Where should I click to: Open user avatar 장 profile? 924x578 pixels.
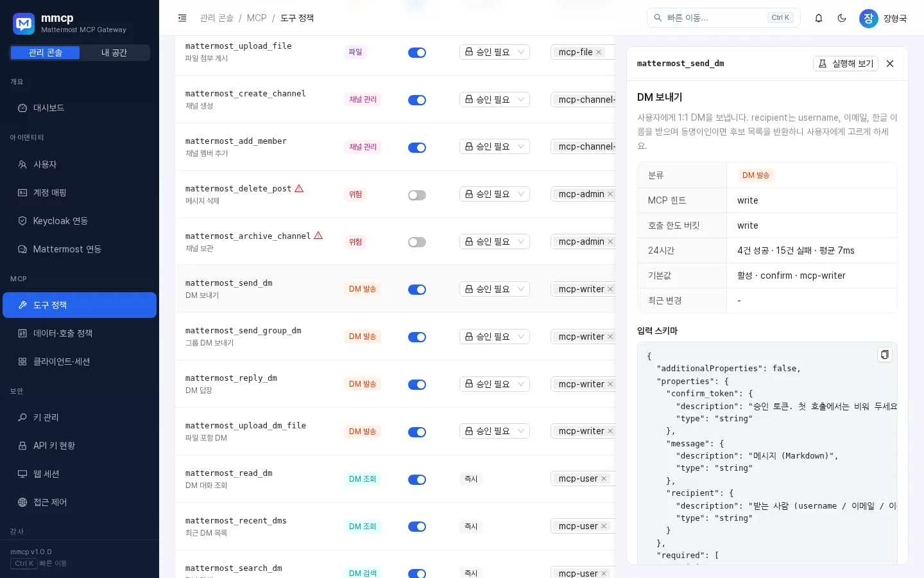click(868, 18)
